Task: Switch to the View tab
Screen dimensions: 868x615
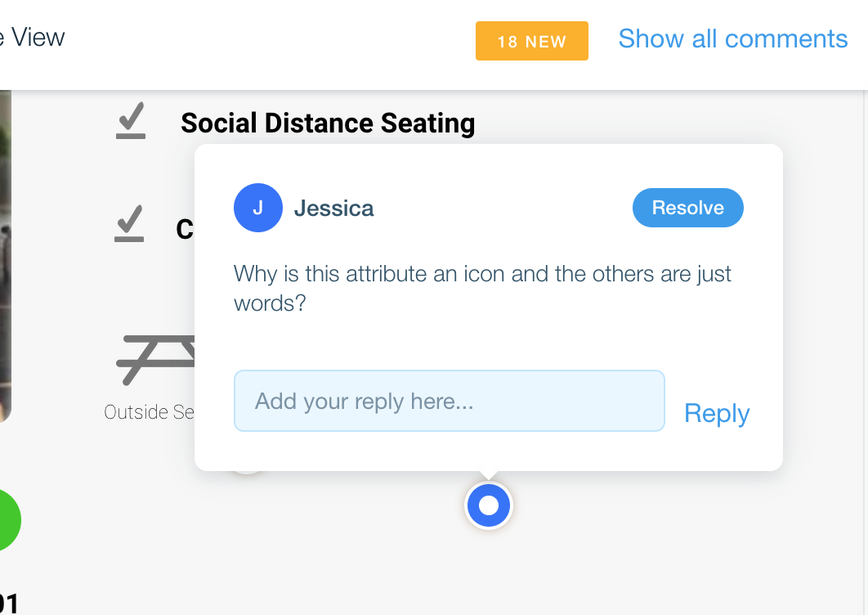Action: coord(32,38)
